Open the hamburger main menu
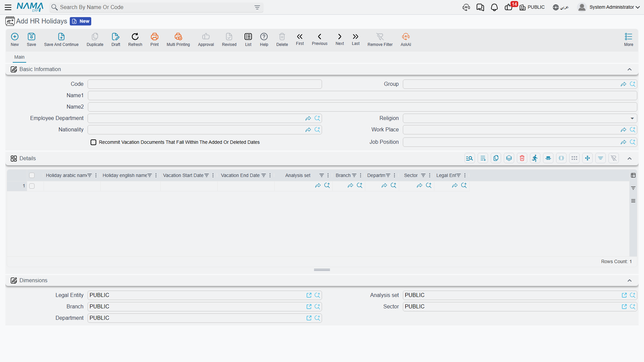This screenshot has width=644, height=362. (x=8, y=7)
